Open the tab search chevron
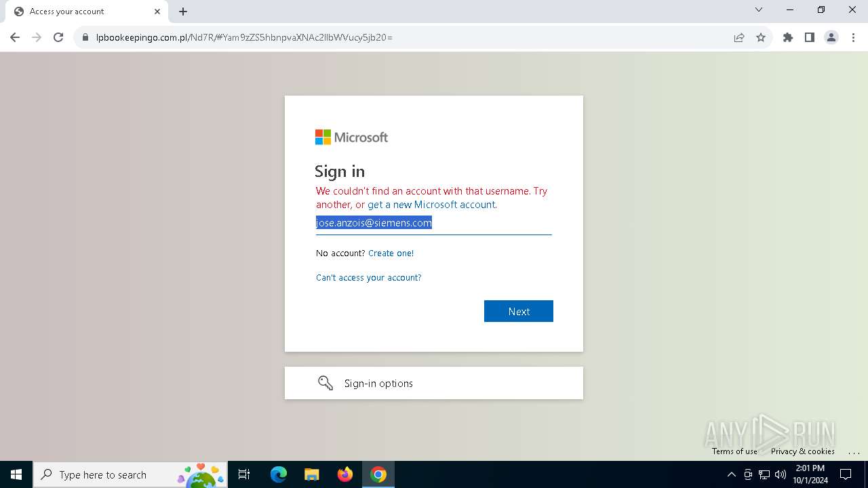This screenshot has width=868, height=488. coord(759,9)
